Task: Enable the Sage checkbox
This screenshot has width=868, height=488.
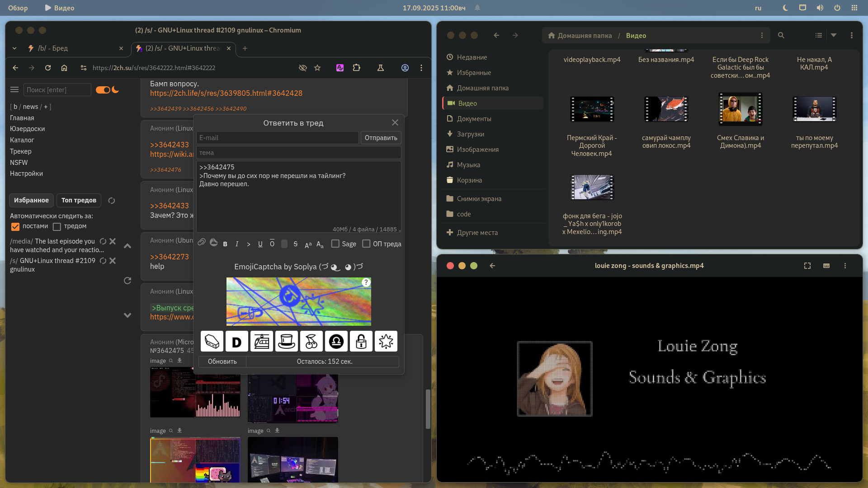Action: (x=335, y=244)
